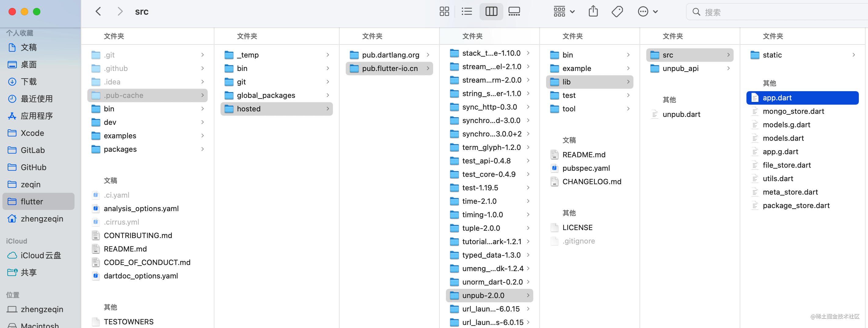868x328 pixels.
Task: Open the Tags icon in toolbar
Action: [x=617, y=11]
